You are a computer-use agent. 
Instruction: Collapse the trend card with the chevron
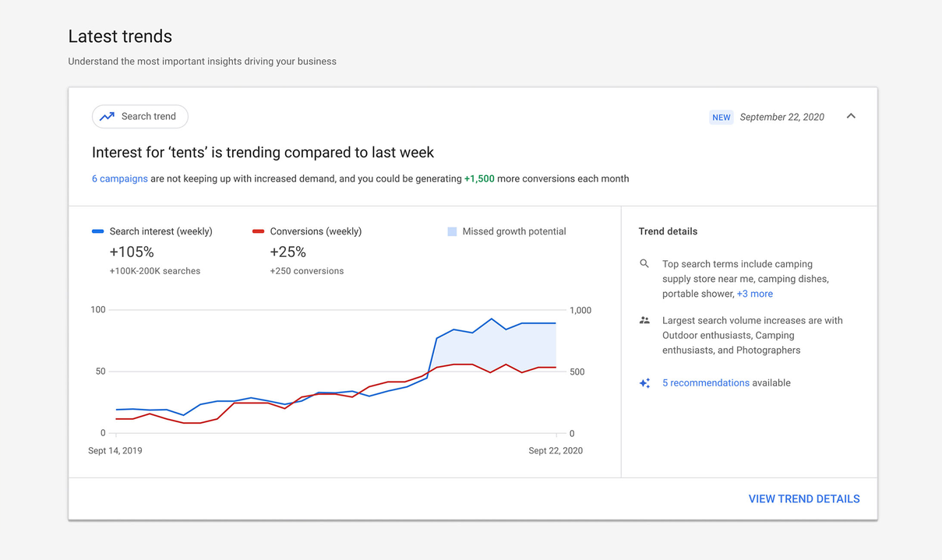pos(851,116)
